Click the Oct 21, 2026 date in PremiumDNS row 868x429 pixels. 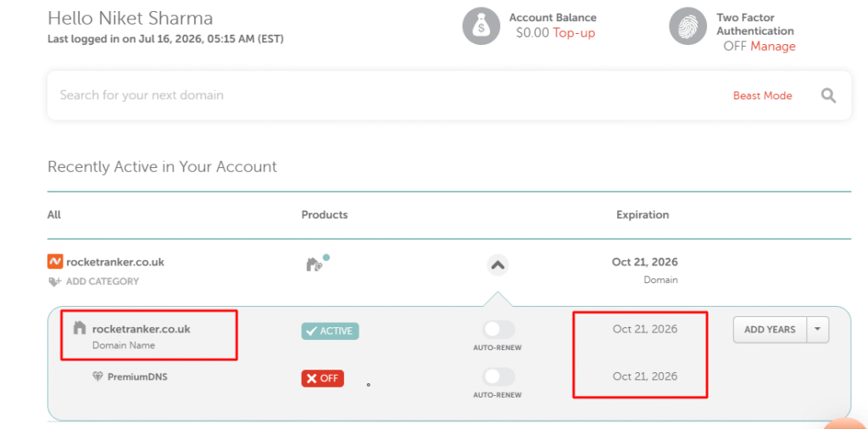click(645, 376)
